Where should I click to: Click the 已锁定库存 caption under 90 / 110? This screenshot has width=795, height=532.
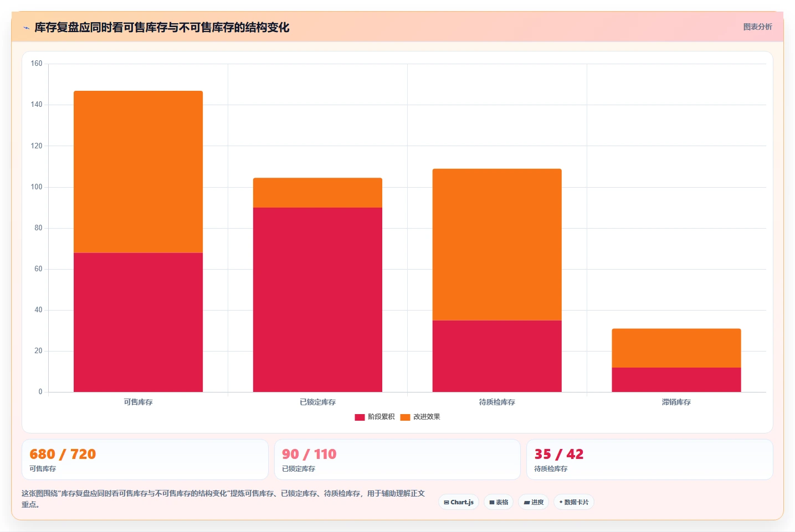(x=299, y=469)
